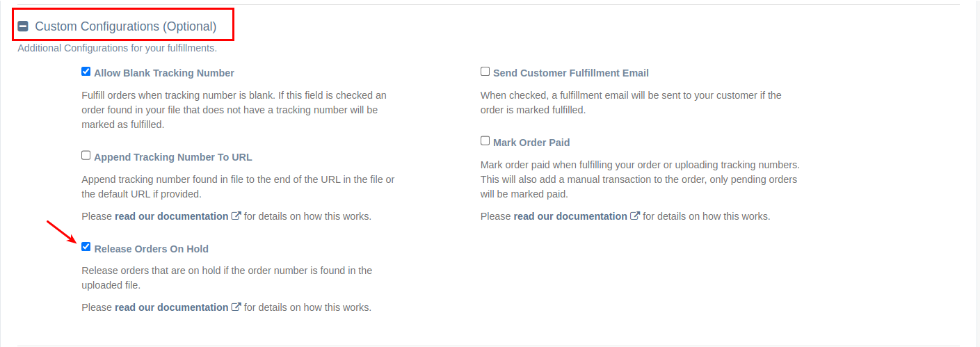Collapse Custom Configurations using the minus icon
980x347 pixels.
click(23, 26)
